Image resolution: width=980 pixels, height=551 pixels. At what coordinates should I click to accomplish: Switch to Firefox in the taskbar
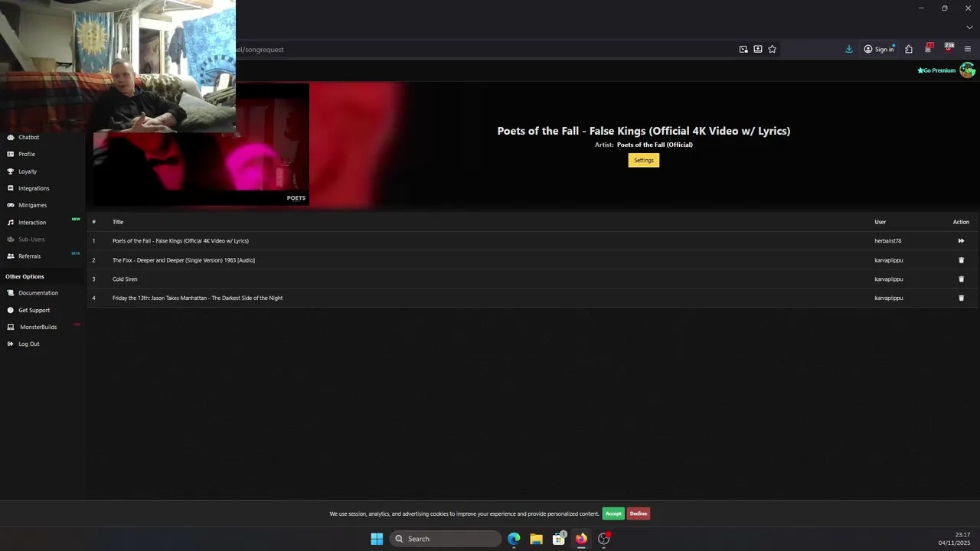(x=581, y=539)
